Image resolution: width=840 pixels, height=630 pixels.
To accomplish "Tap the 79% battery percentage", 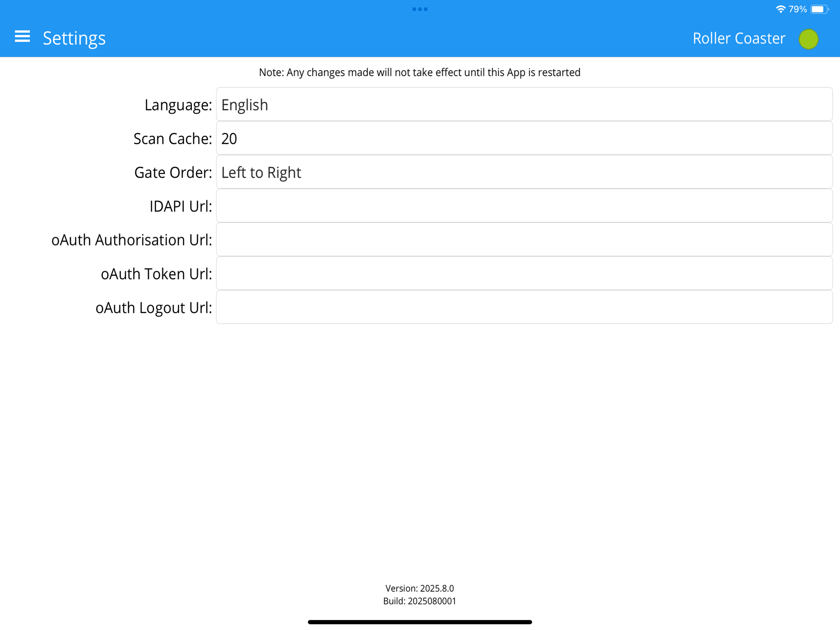I will click(x=798, y=9).
